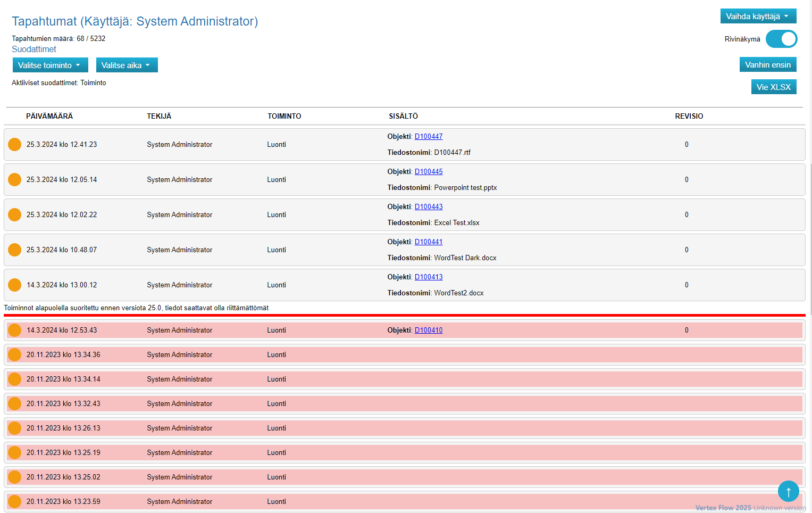Click the PÄIVÄMÄÄRÄ column header

tap(49, 116)
